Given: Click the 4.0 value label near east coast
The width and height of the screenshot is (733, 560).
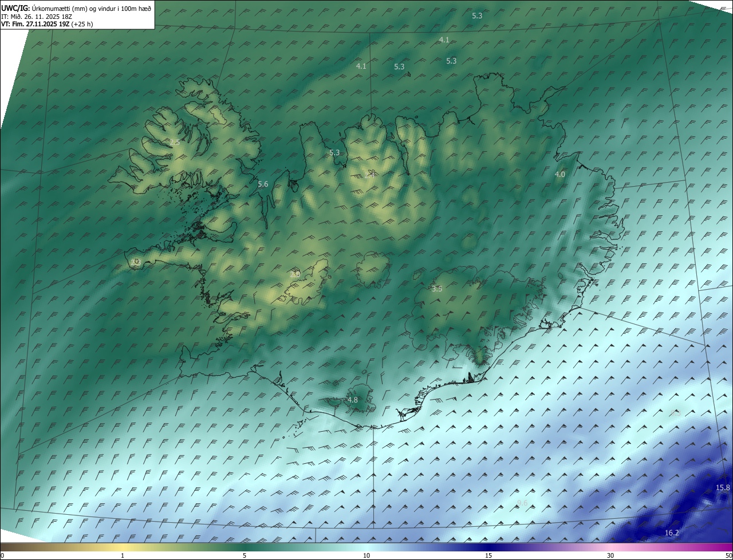Looking at the screenshot, I should click(x=560, y=175).
